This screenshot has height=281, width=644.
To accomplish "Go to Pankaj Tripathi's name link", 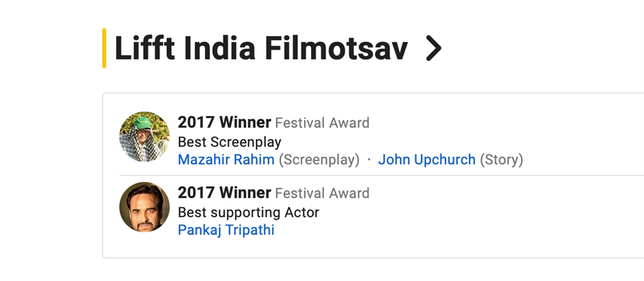I will coord(226,230).
